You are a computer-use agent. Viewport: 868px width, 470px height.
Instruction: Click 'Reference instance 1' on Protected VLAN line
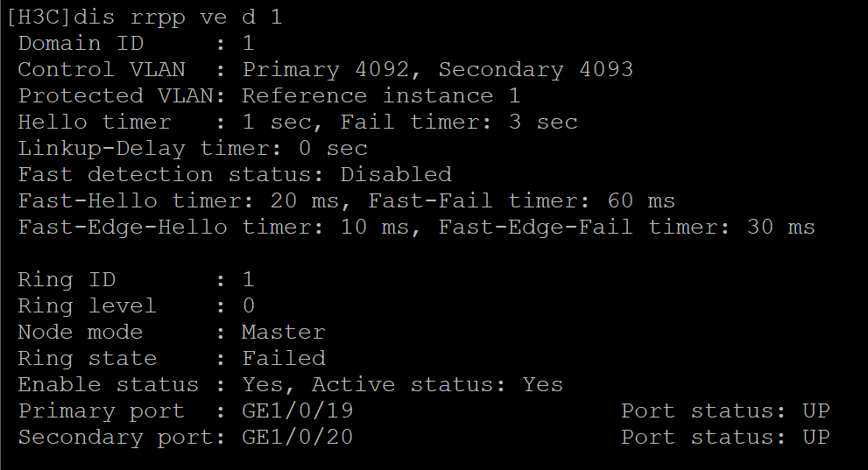381,95
